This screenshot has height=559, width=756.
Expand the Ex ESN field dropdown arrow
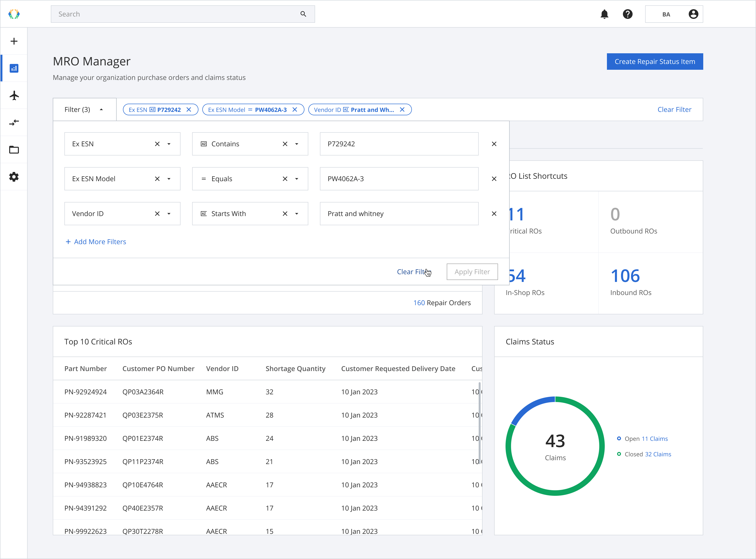(169, 144)
